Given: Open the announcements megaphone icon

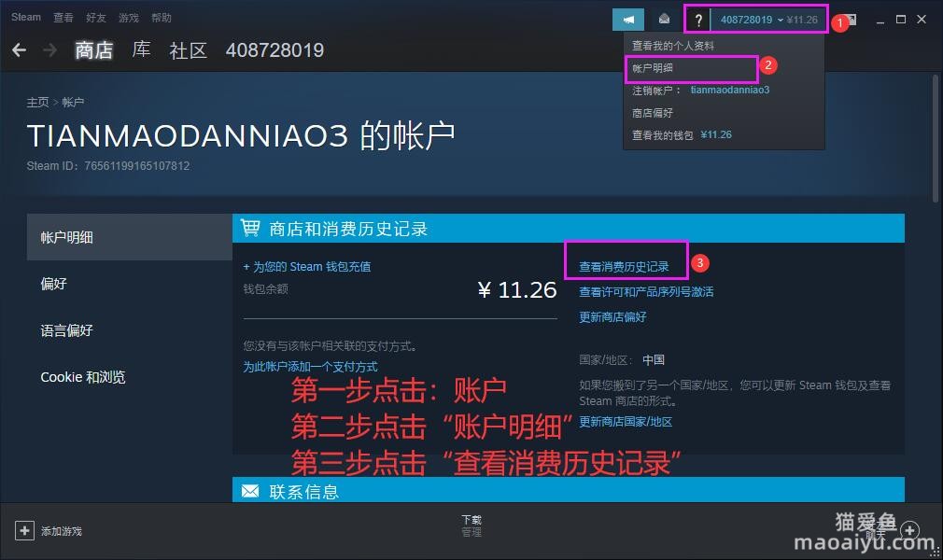Looking at the screenshot, I should (x=627, y=20).
